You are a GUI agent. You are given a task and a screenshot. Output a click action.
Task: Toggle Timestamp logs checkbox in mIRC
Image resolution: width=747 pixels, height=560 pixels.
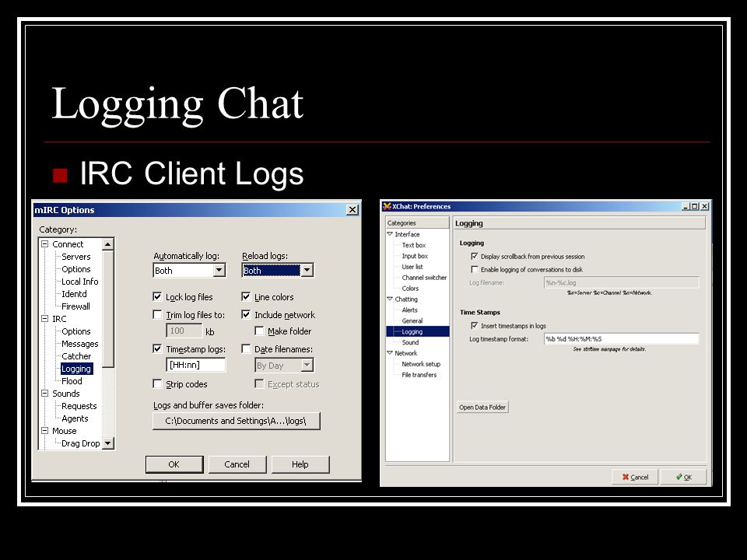[157, 349]
